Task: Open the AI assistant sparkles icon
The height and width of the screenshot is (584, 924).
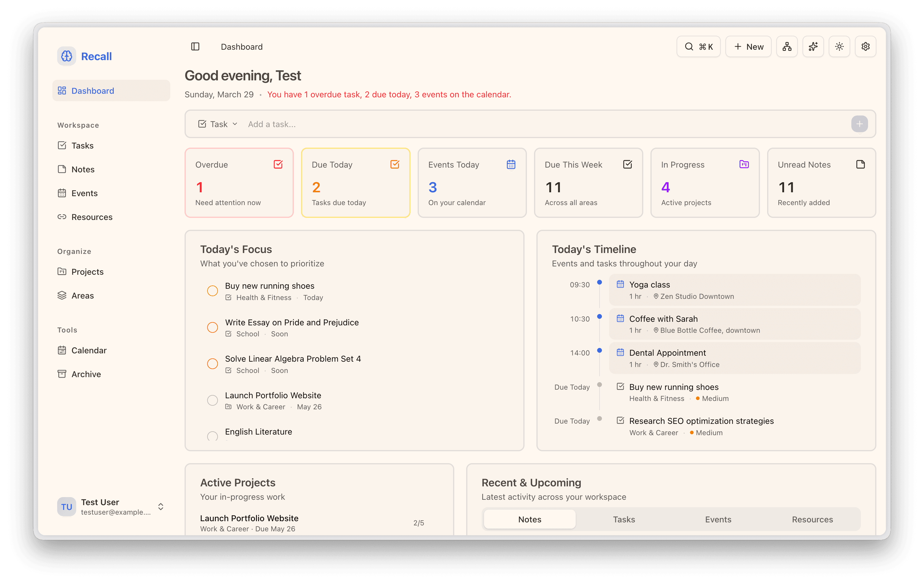Action: tap(813, 46)
